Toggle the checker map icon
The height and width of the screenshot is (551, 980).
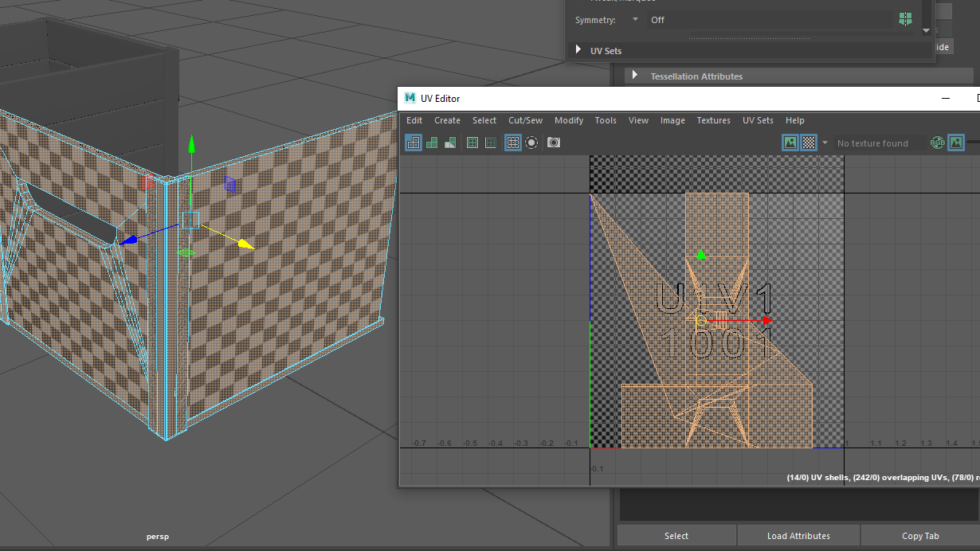point(809,143)
